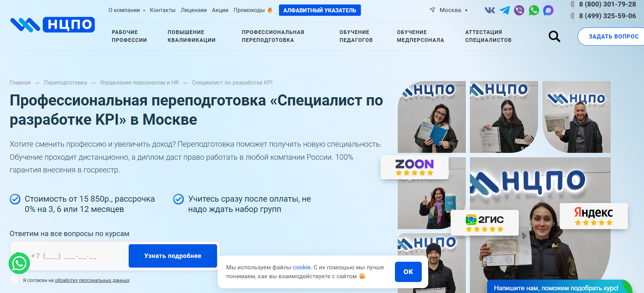Click the НЦПО logo
This screenshot has width=644, height=293.
[x=53, y=25]
